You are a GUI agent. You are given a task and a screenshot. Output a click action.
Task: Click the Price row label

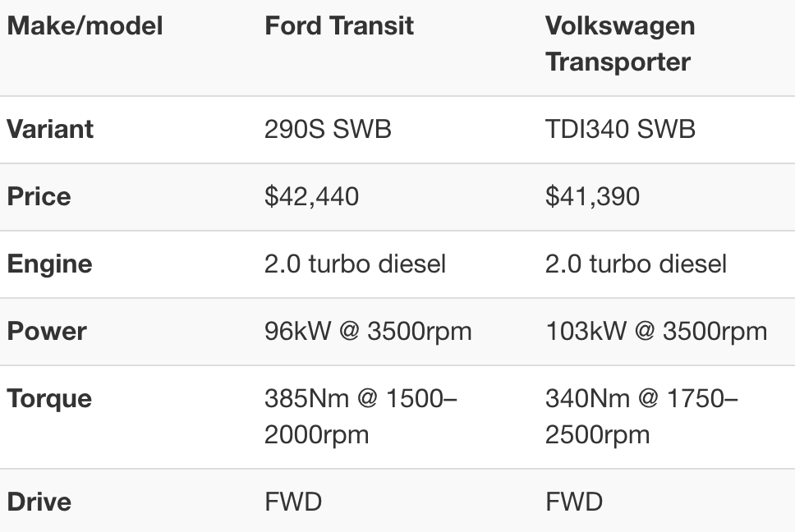click(39, 196)
